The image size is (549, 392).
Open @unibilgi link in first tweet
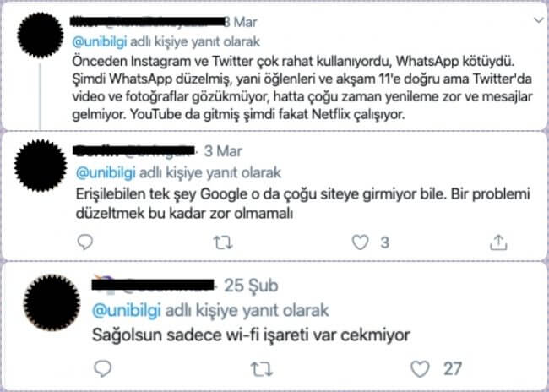point(100,41)
